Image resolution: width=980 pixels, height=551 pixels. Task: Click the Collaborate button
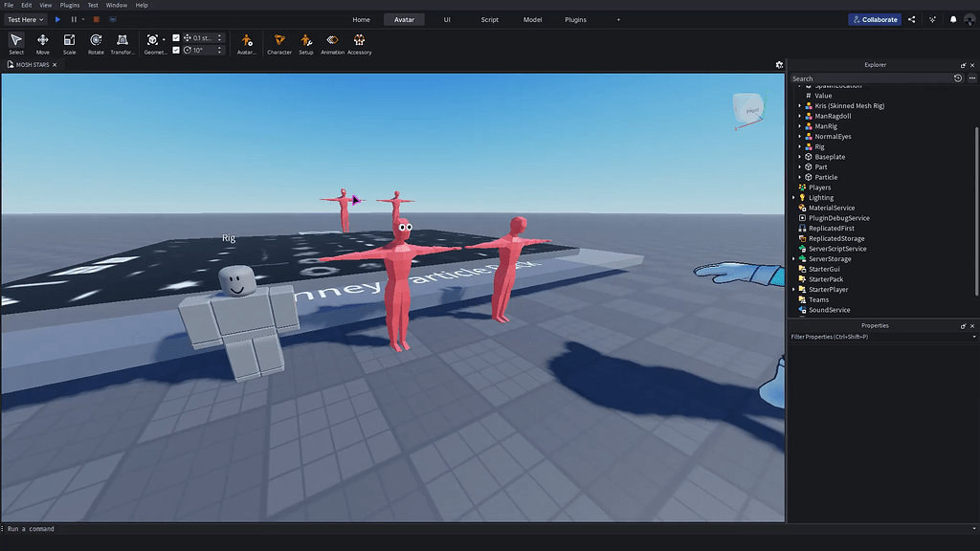point(874,19)
